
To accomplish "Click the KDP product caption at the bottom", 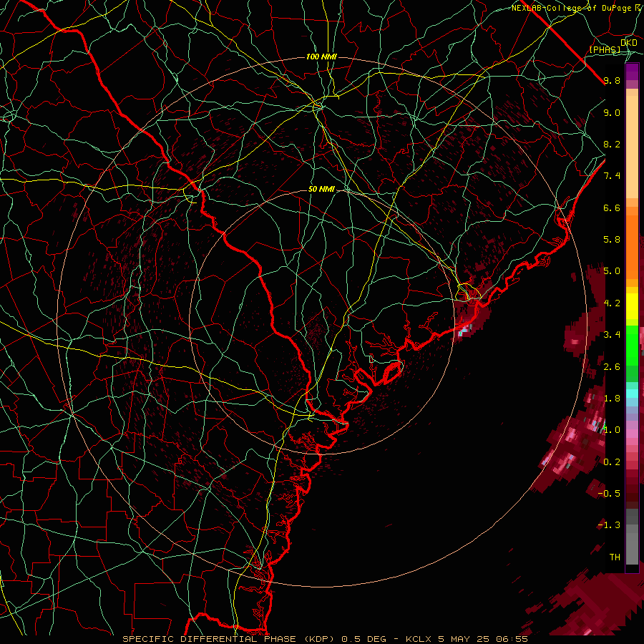I will coord(325,639).
